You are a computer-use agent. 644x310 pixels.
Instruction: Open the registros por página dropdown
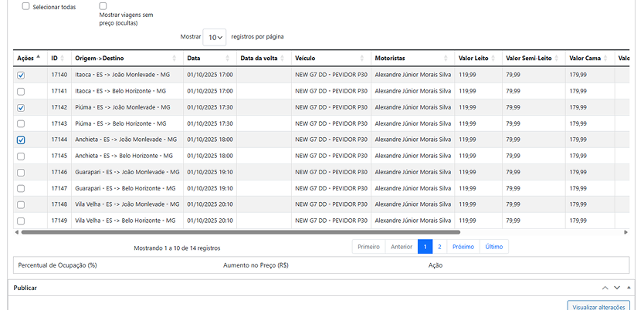pos(215,37)
